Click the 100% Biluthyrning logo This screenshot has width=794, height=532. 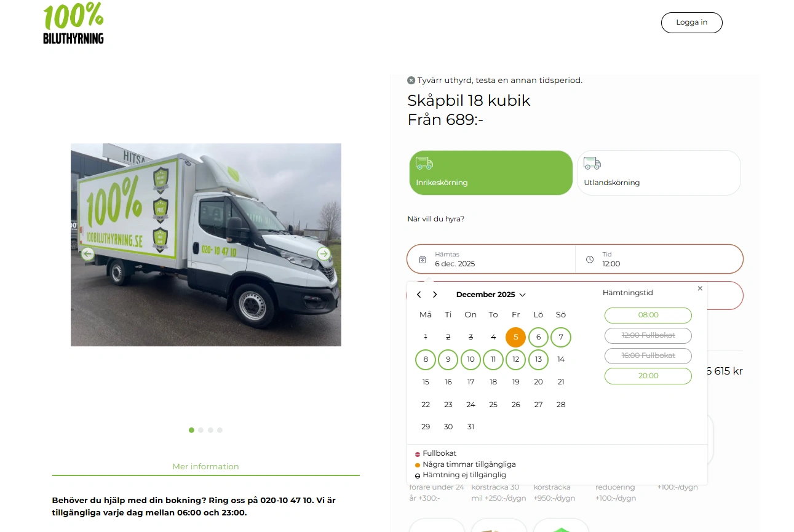pos(74,23)
